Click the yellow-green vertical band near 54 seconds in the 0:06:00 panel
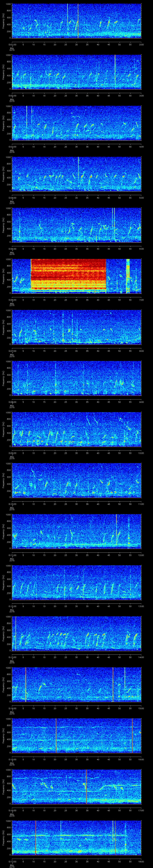Image resolution: width=153 pixels, height=868 pixels. (128, 276)
